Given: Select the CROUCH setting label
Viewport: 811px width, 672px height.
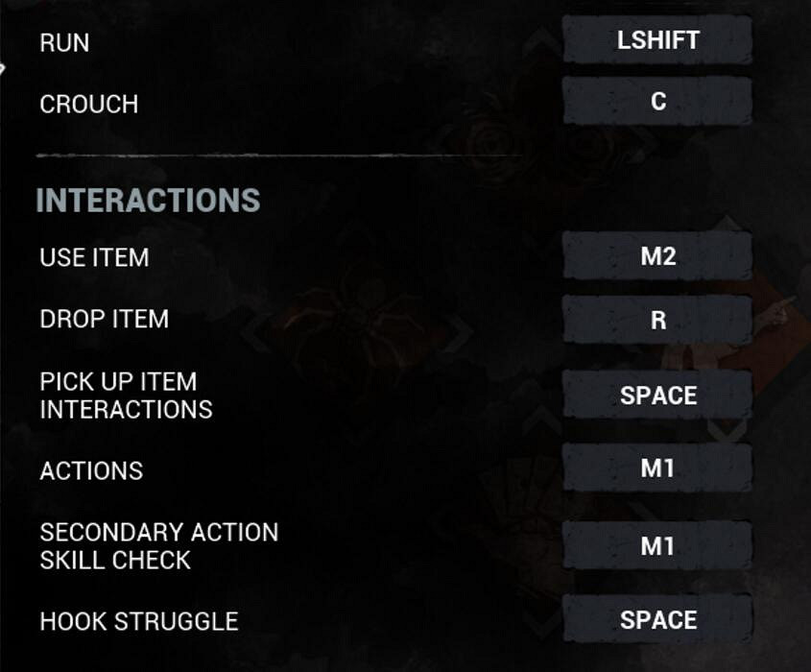Looking at the screenshot, I should point(88,104).
